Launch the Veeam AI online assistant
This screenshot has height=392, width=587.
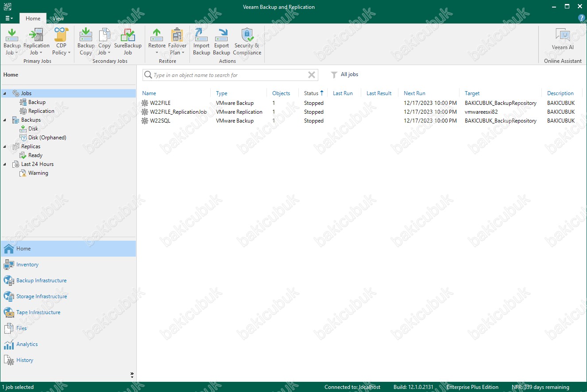click(x=563, y=39)
